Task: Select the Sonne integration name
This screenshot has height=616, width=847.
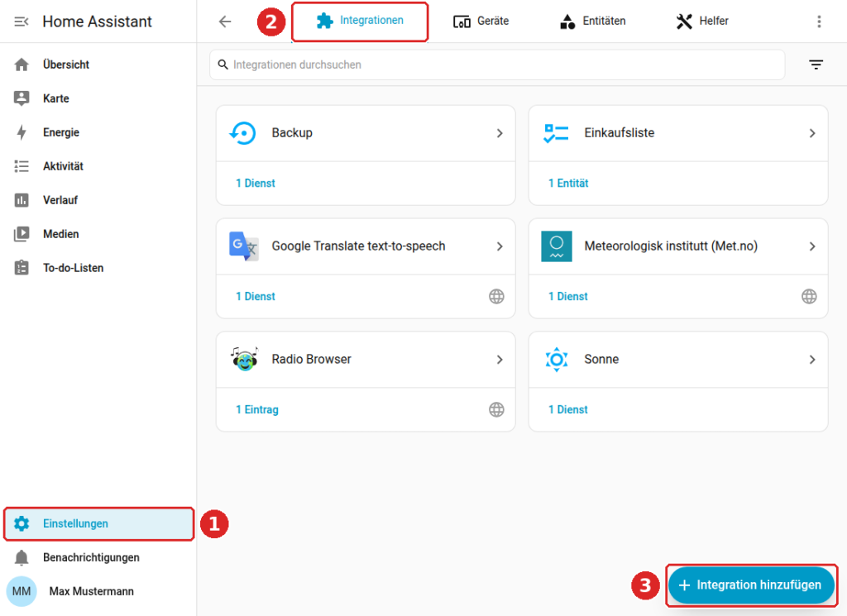Action: click(x=601, y=359)
